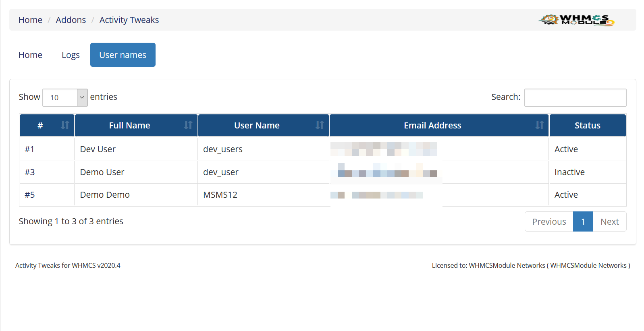This screenshot has height=331, width=644.
Task: Click the Showing 1 to 3 entries text
Action: tap(71, 221)
